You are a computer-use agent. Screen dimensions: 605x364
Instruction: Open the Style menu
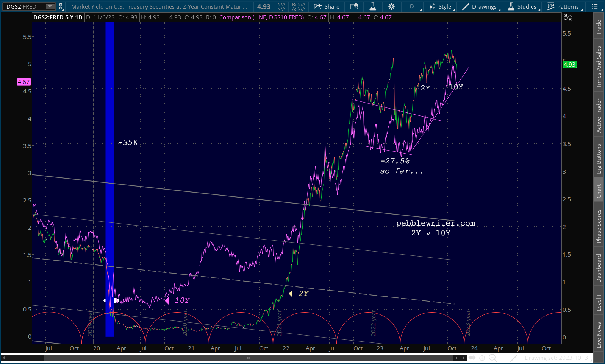[442, 6]
